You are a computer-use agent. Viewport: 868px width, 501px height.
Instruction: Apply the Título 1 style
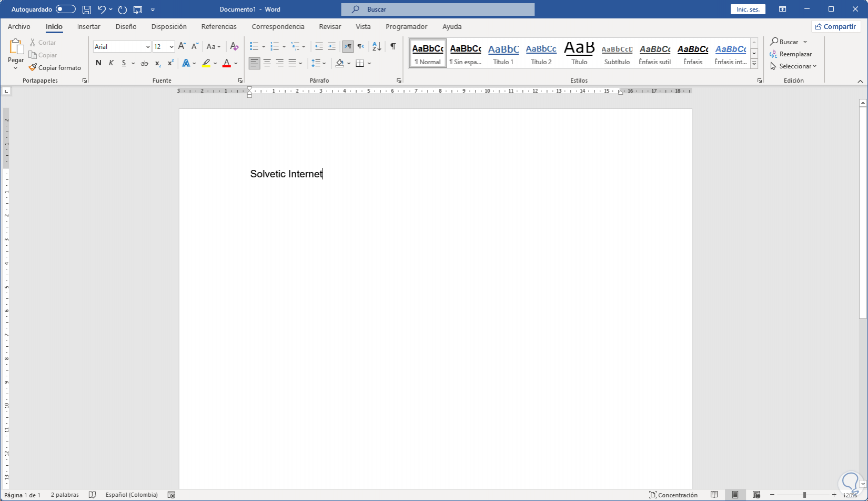tap(503, 53)
